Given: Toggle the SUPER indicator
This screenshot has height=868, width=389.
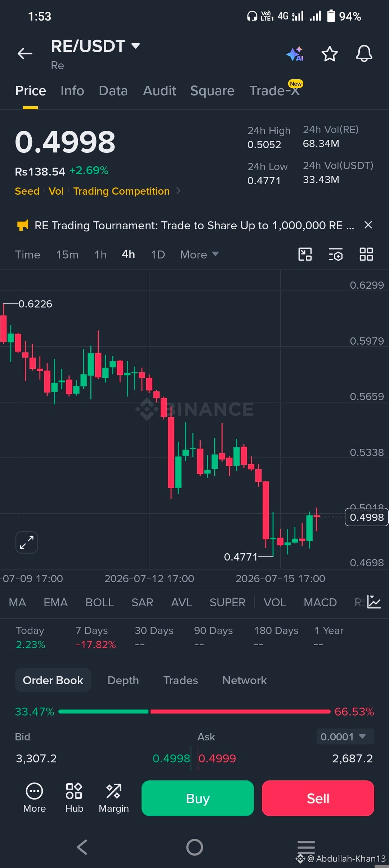Looking at the screenshot, I should click(x=228, y=602).
